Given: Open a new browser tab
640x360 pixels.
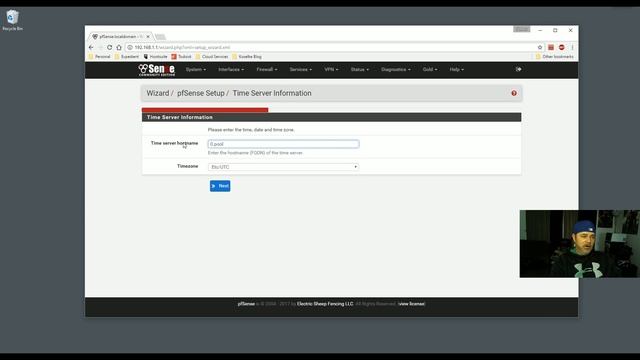Looking at the screenshot, I should click(160, 37).
